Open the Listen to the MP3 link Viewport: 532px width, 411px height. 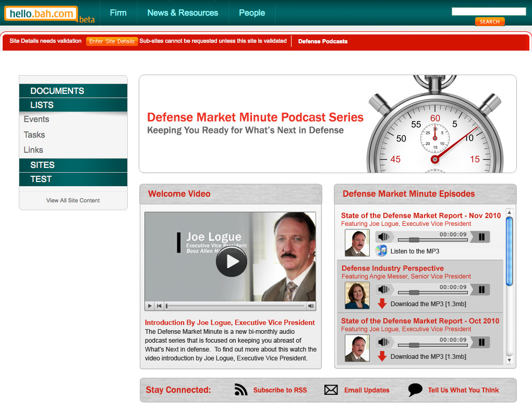point(415,251)
